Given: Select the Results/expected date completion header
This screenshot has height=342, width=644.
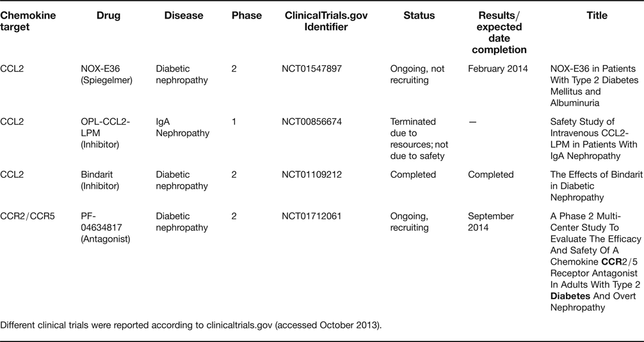Looking at the screenshot, I should 503,33.
